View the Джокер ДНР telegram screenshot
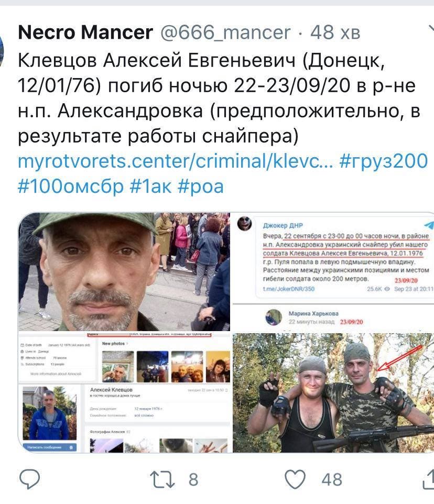The width and height of the screenshot is (434, 504). (333, 271)
